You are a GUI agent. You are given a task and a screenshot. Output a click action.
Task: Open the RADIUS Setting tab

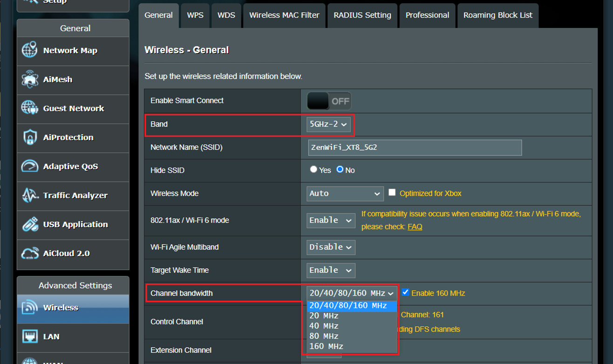click(x=362, y=15)
